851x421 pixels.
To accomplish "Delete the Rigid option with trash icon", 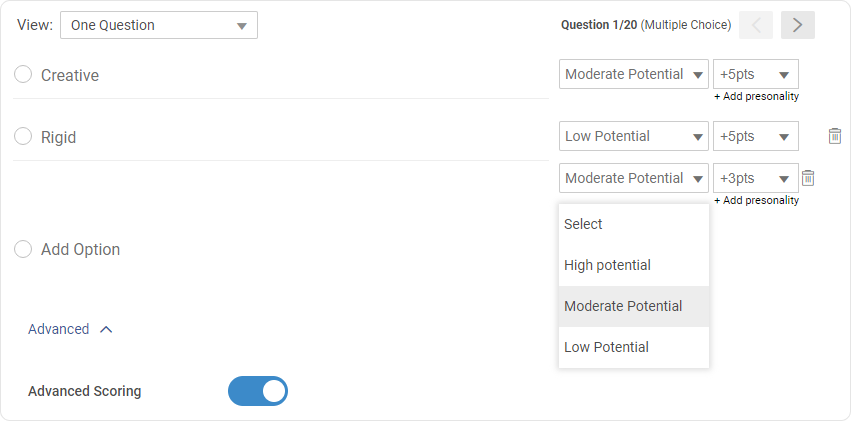I will click(x=834, y=136).
